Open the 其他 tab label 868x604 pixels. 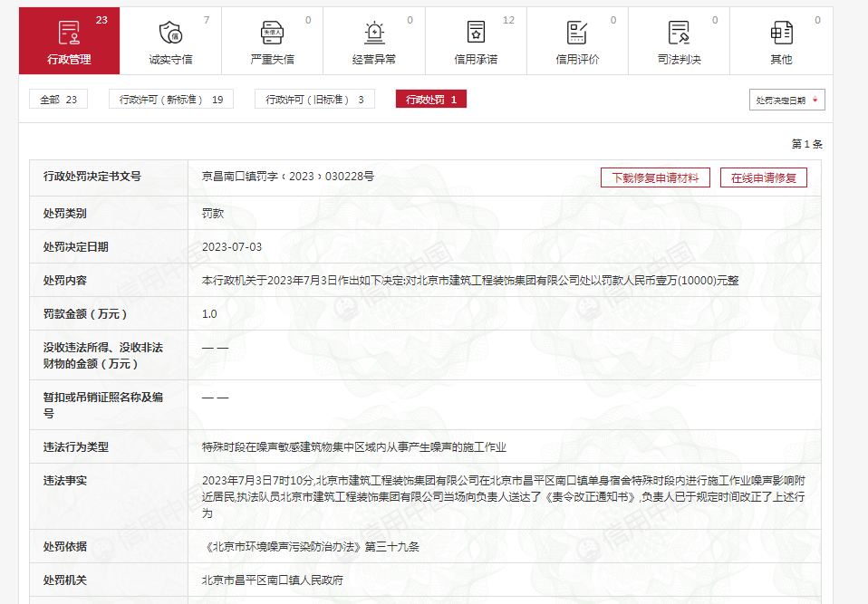781,59
